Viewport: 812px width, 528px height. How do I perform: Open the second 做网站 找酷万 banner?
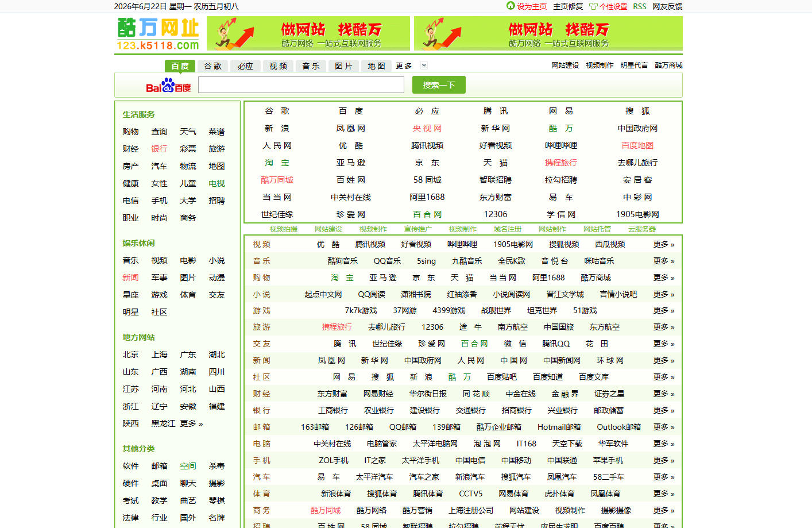click(x=548, y=33)
